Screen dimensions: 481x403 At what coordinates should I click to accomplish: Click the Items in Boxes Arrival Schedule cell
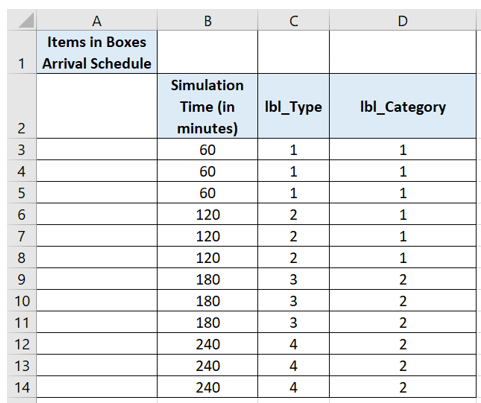97,52
